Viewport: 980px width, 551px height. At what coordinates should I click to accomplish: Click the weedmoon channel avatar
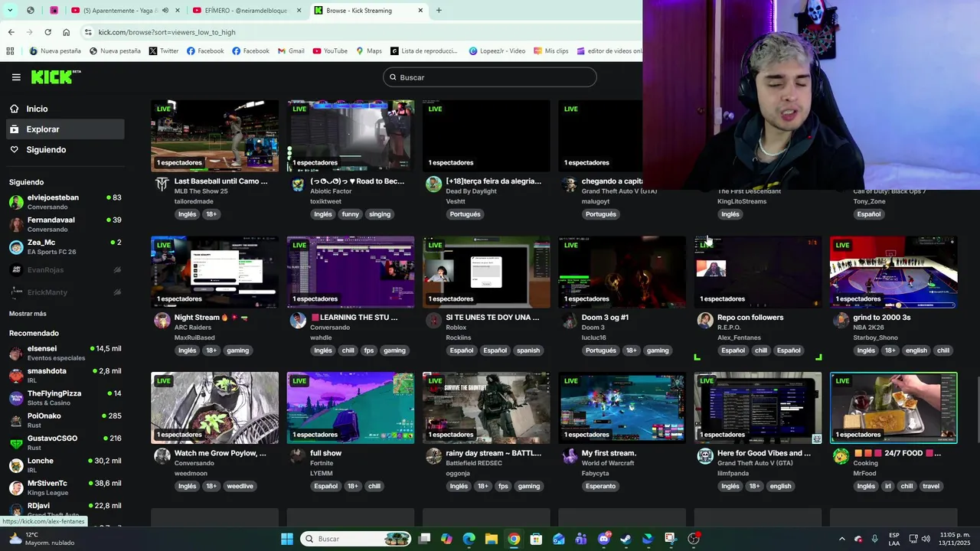point(162,456)
